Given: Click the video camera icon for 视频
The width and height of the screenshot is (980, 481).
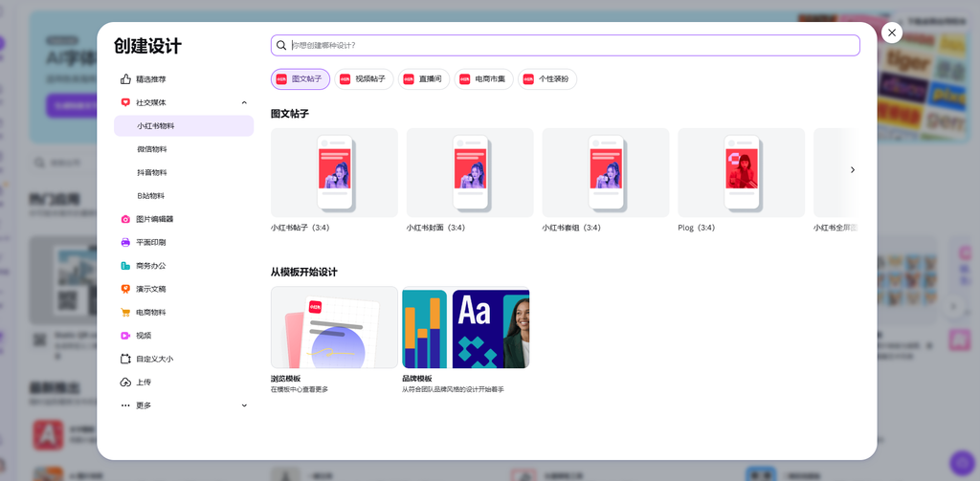Looking at the screenshot, I should click(x=125, y=336).
